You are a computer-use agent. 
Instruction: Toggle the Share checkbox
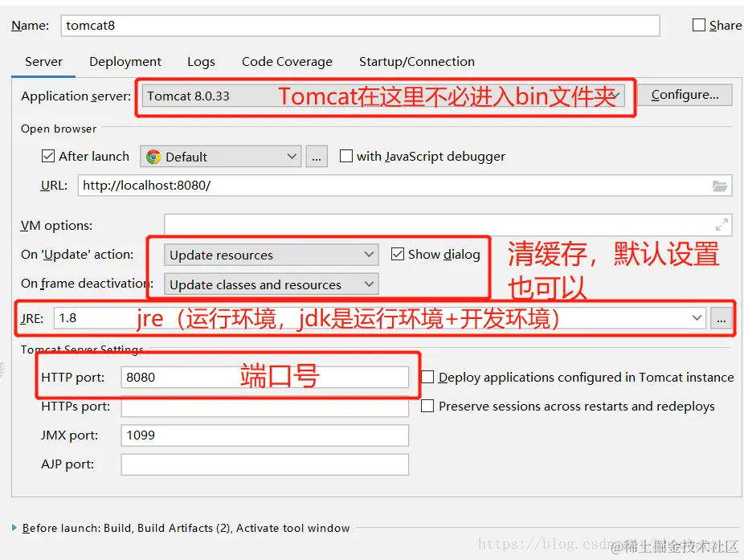[699, 25]
